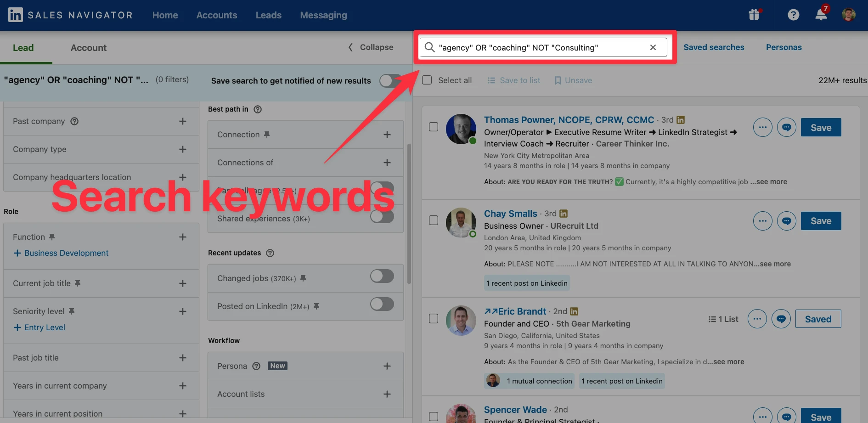Go to Home in top navigation
Image resolution: width=868 pixels, height=423 pixels.
165,15
